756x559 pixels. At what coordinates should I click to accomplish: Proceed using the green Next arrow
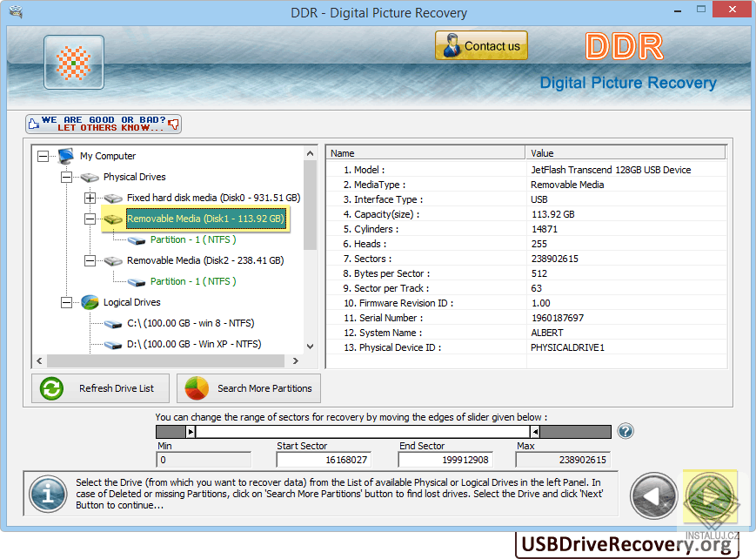click(710, 495)
